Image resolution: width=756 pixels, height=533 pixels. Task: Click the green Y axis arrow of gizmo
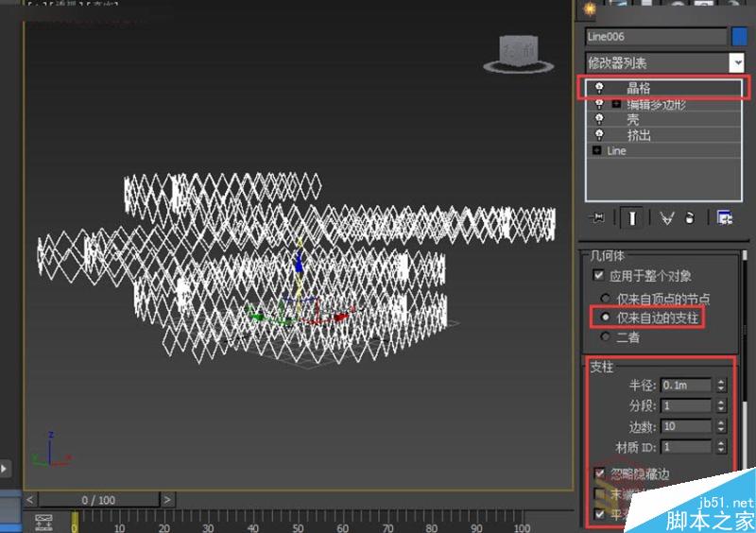pos(255,317)
